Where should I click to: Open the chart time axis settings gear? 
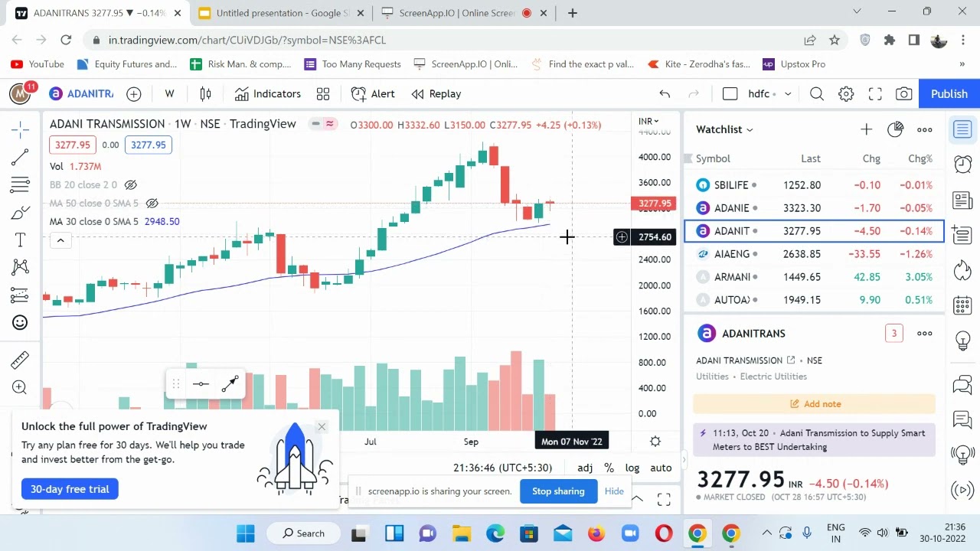click(x=655, y=442)
